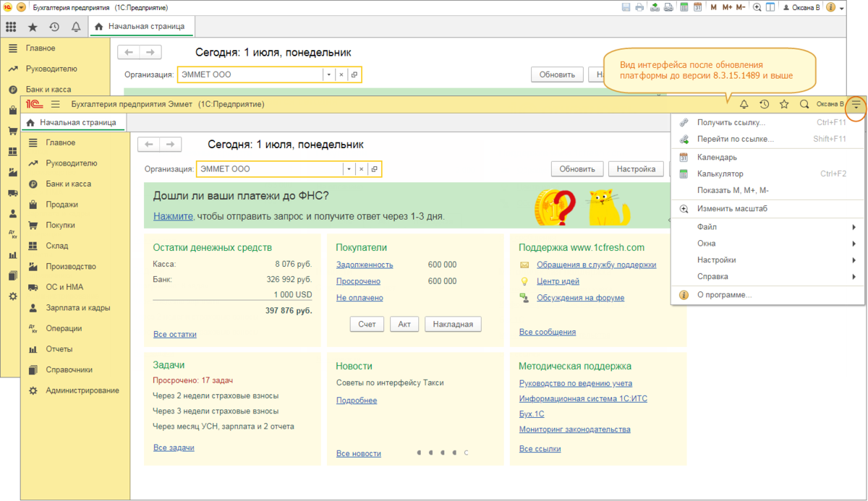Viewport: 868px width, 501px height.
Task: Choose Календарь in the service menu
Action: click(x=767, y=157)
